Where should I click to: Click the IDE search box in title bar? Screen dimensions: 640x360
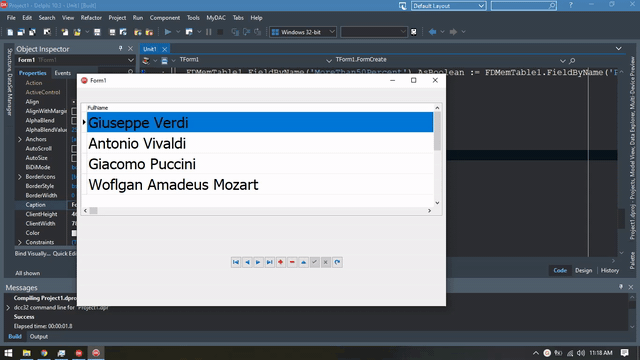524,6
